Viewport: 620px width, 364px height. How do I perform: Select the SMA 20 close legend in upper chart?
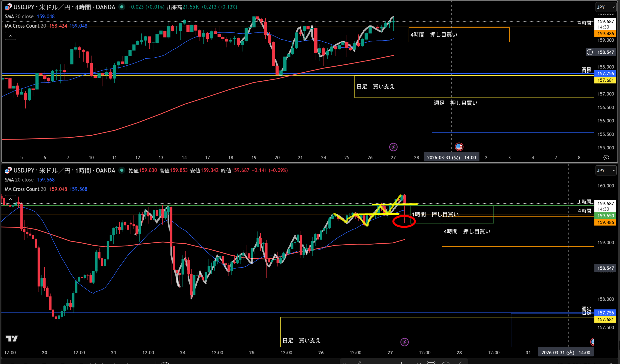[x=19, y=16]
